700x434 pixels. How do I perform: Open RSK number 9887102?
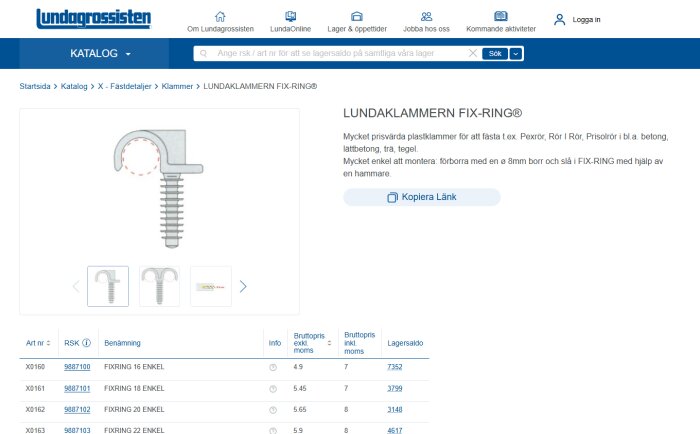click(77, 409)
